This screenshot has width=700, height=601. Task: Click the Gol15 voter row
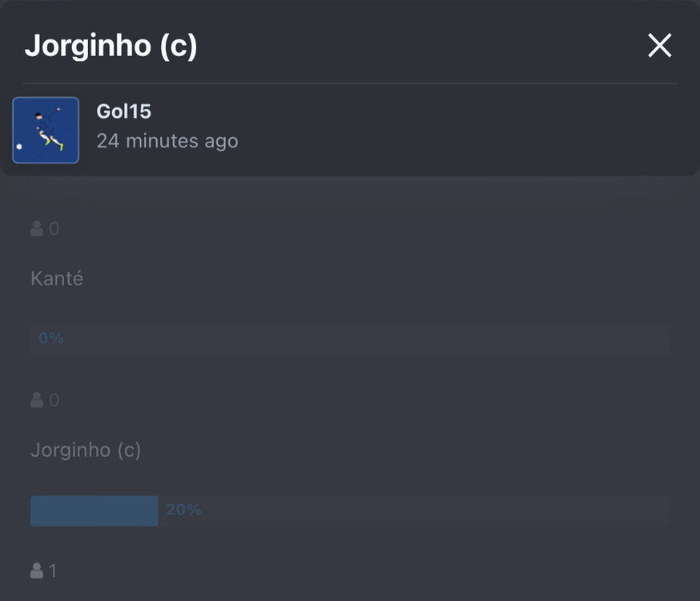click(349, 130)
